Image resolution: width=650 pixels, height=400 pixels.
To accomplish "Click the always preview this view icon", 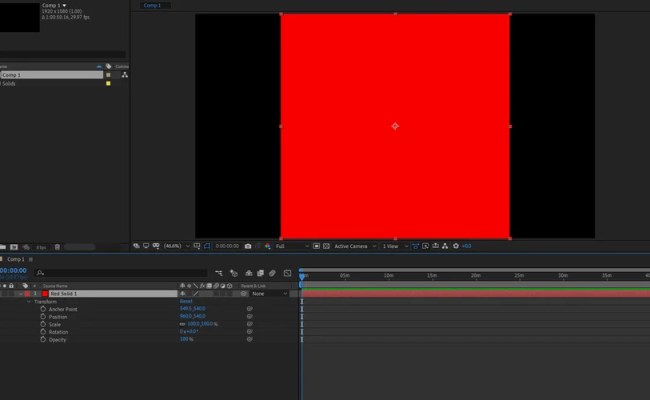I will (x=136, y=246).
